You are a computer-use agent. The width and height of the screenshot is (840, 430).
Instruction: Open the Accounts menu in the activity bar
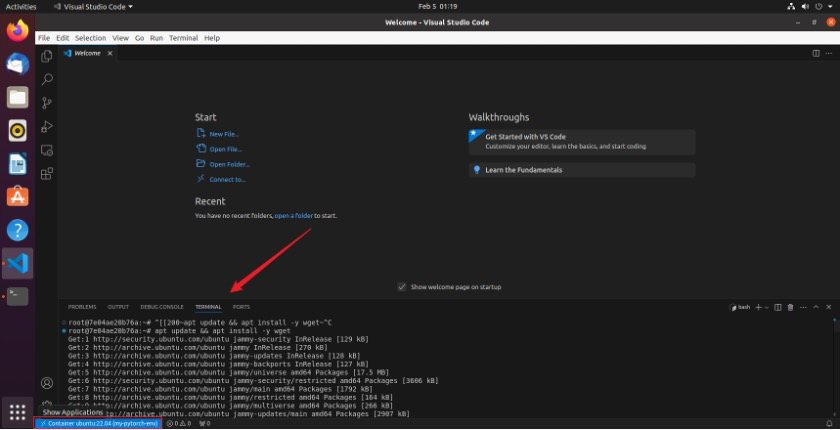(47, 383)
